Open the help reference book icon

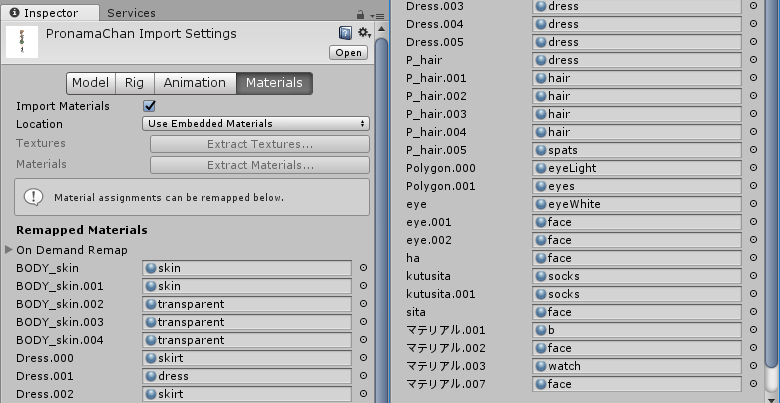[345, 34]
